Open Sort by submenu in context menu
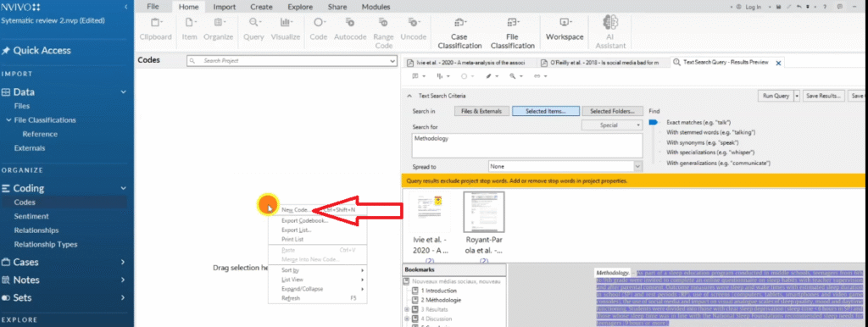868x327 pixels. pyautogui.click(x=317, y=270)
